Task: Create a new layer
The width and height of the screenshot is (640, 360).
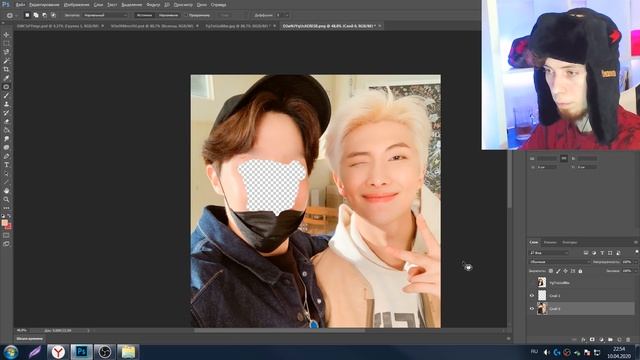Action: [619, 340]
